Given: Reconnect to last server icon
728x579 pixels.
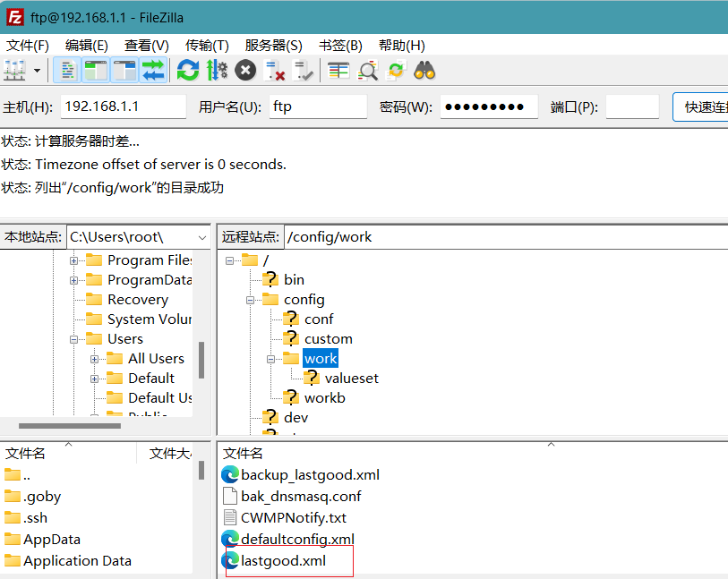Looking at the screenshot, I should 304,71.
